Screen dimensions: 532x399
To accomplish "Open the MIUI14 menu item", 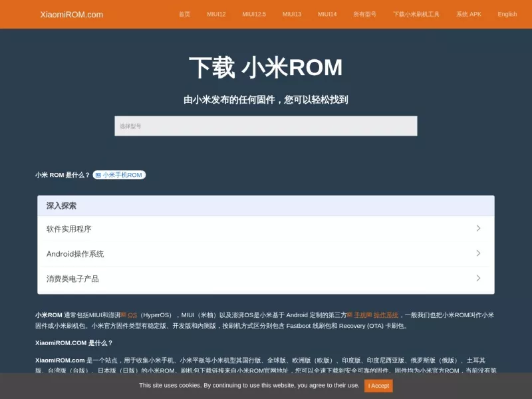I will pos(327,14).
